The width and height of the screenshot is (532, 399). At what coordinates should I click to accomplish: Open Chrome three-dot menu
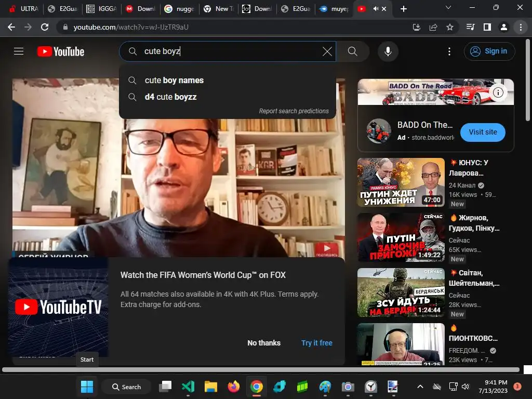tap(521, 27)
